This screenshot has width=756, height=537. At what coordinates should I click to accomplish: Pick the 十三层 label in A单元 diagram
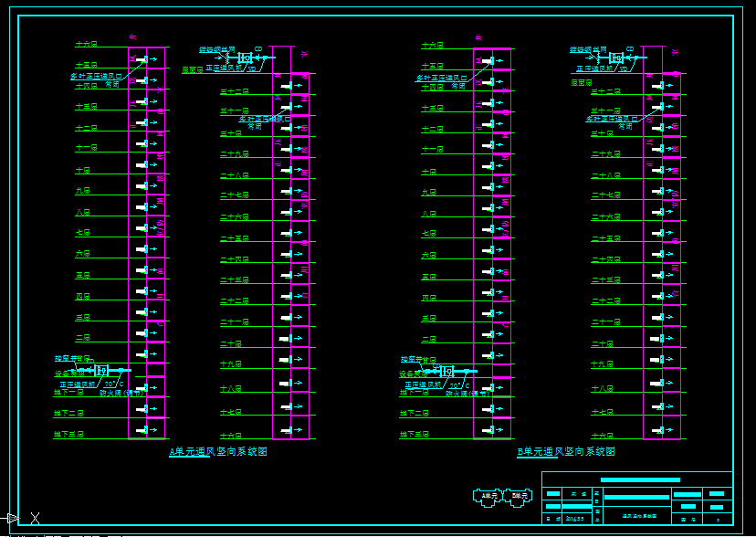click(87, 107)
